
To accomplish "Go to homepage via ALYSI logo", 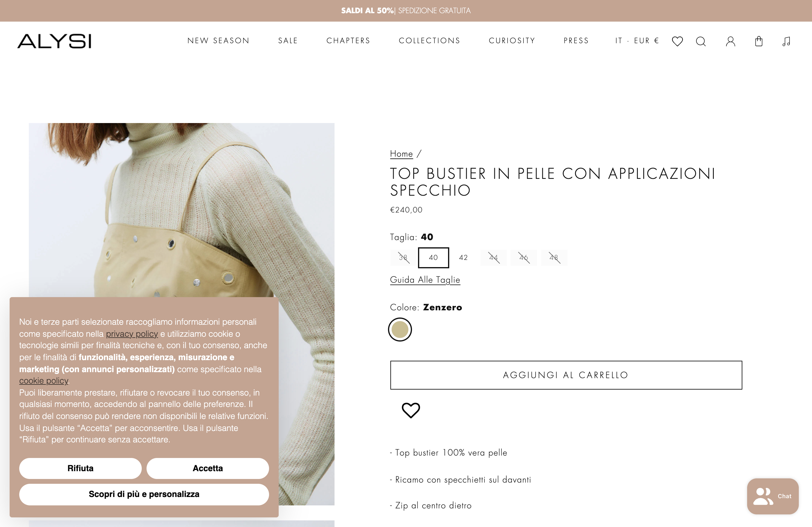I will pos(54,41).
